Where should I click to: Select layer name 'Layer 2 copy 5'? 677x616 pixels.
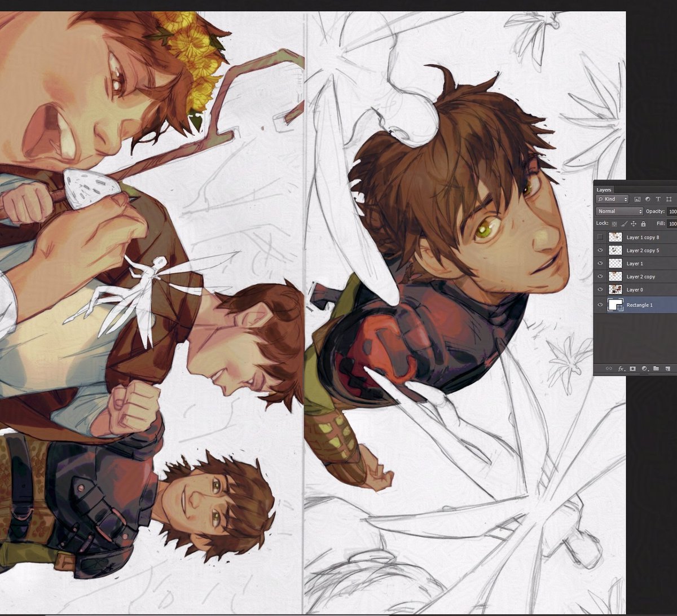click(x=643, y=250)
